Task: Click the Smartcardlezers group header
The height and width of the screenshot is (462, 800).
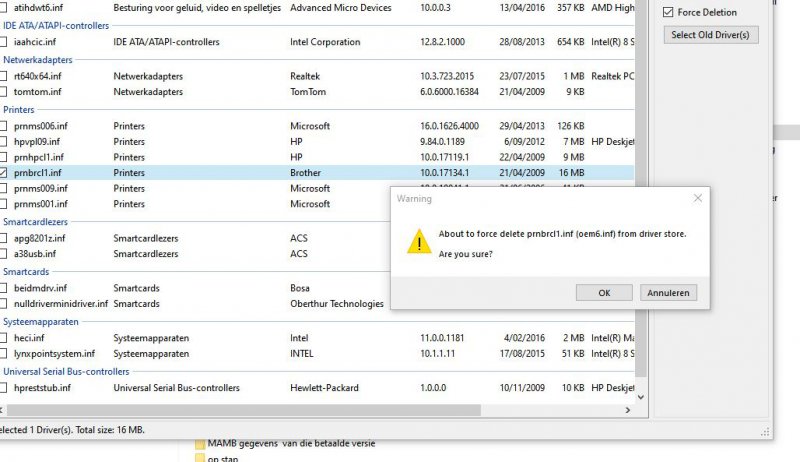Action: [38, 221]
